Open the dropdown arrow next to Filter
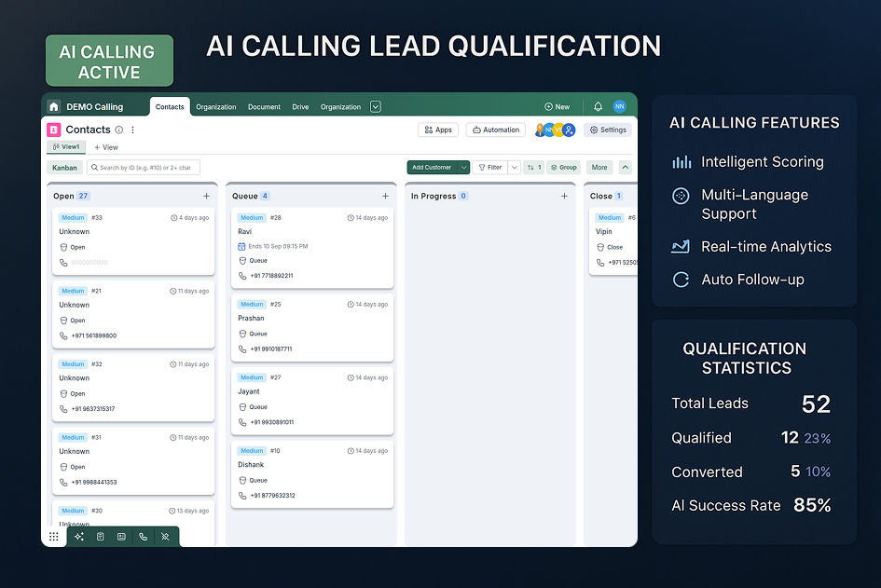The height and width of the screenshot is (588, 881). tap(515, 168)
